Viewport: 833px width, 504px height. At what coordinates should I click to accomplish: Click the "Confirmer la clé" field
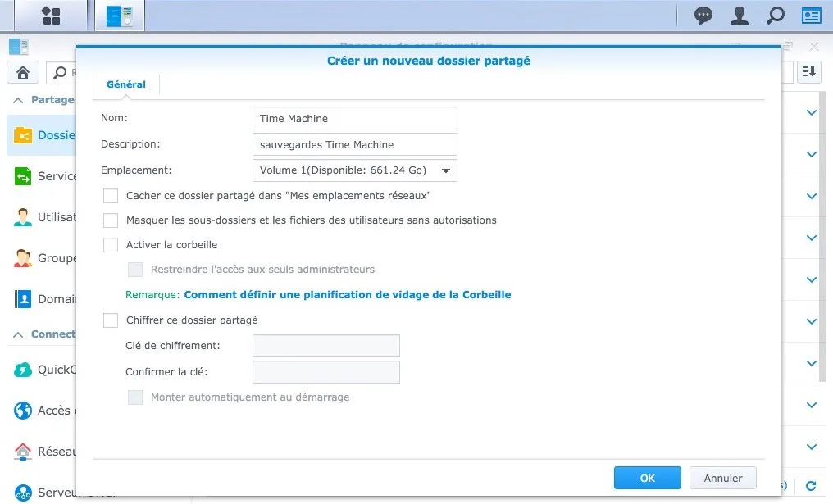(325, 372)
